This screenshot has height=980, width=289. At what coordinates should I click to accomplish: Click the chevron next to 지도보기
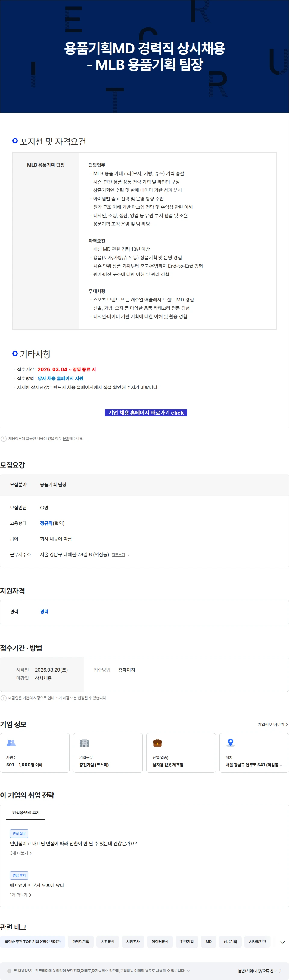129,555
